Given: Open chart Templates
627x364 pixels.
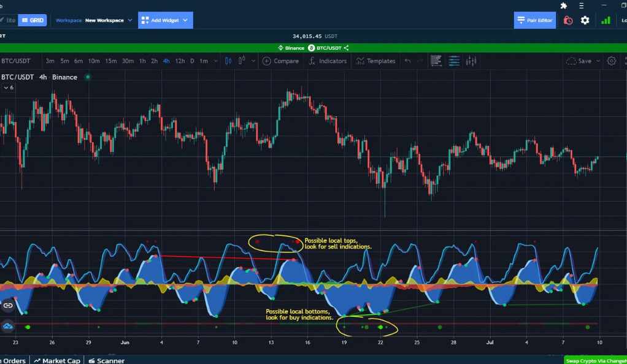Looking at the screenshot, I should point(375,61).
